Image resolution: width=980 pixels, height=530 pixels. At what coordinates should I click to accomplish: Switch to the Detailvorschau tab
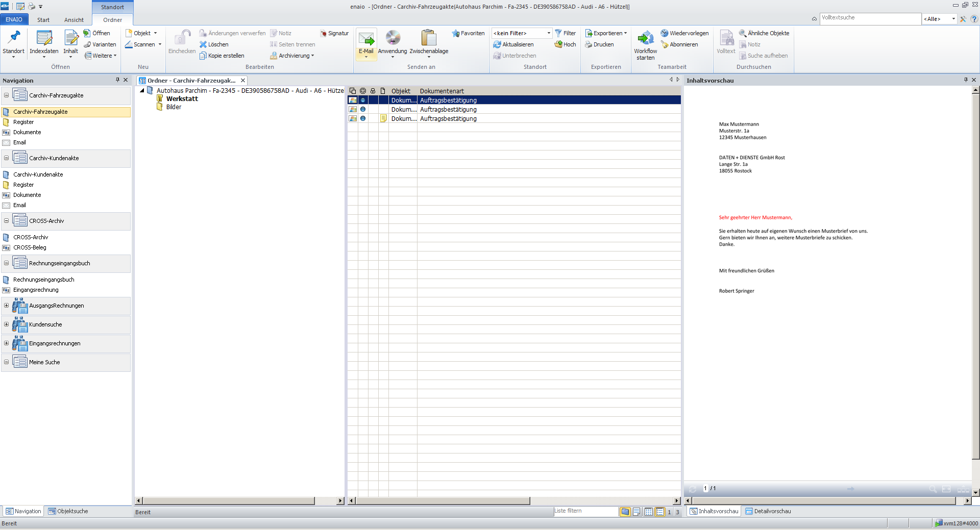pos(768,511)
